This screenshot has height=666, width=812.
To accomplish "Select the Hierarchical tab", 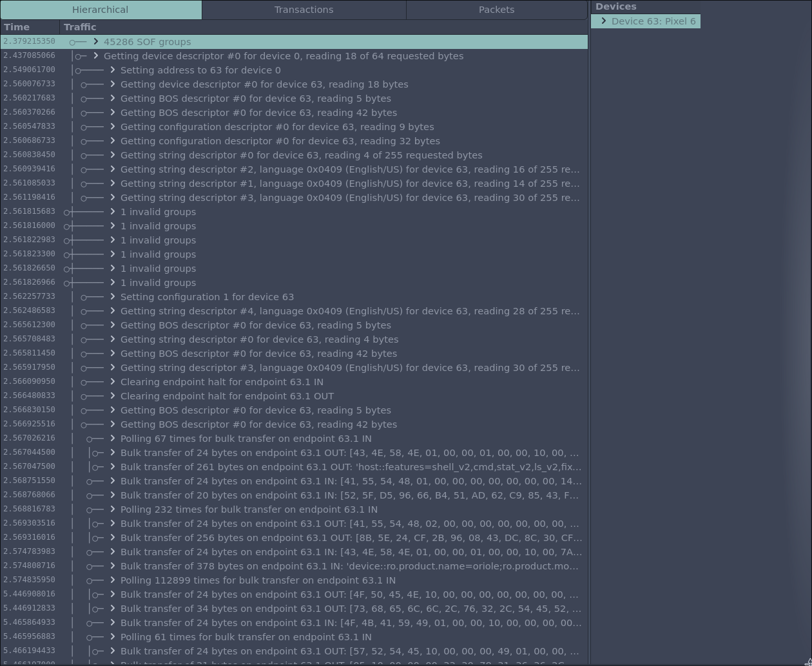I will [x=100, y=10].
